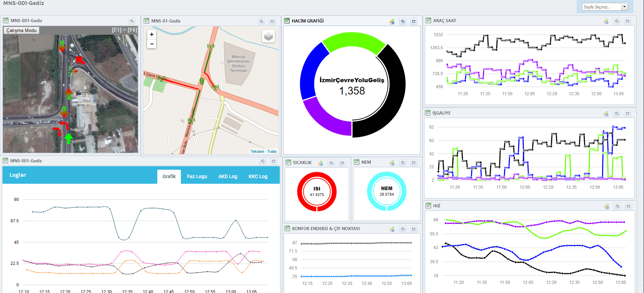Click the Çalışma Modu button
Viewport: 644px width, 293px height.
click(21, 31)
